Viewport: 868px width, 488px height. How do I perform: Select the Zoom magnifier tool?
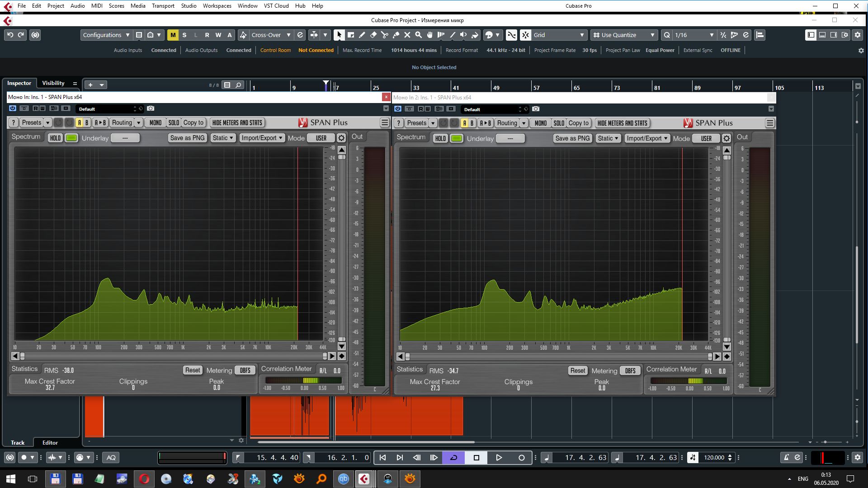[x=419, y=35]
